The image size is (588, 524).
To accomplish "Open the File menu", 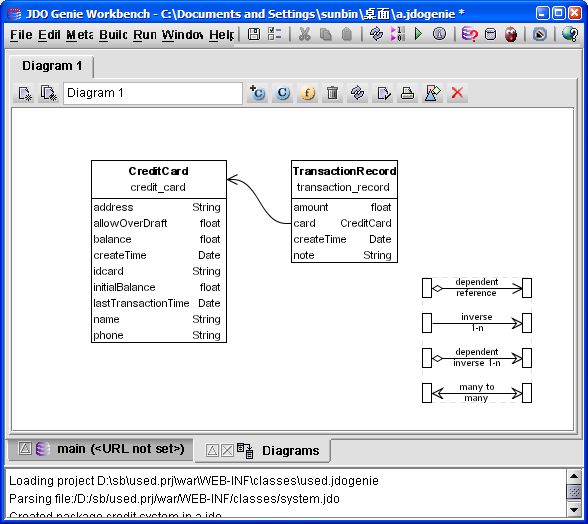I will (x=21, y=35).
